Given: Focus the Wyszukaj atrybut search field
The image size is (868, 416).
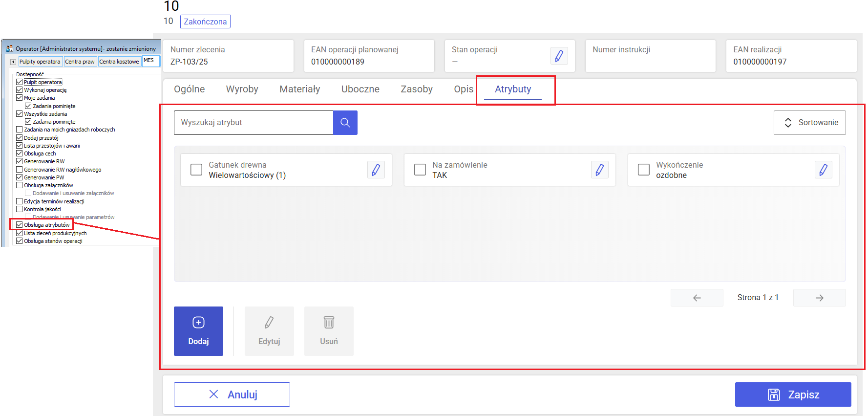Looking at the screenshot, I should pyautogui.click(x=254, y=123).
